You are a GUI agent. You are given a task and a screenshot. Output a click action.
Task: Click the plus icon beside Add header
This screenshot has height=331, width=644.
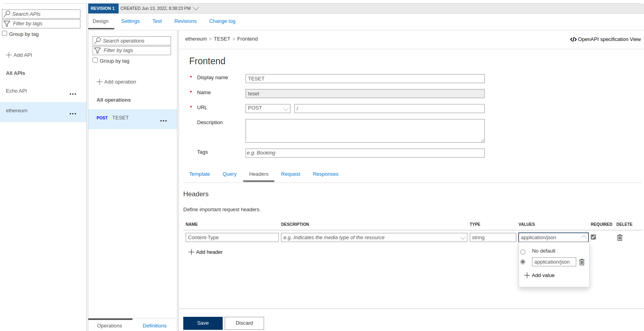click(191, 252)
